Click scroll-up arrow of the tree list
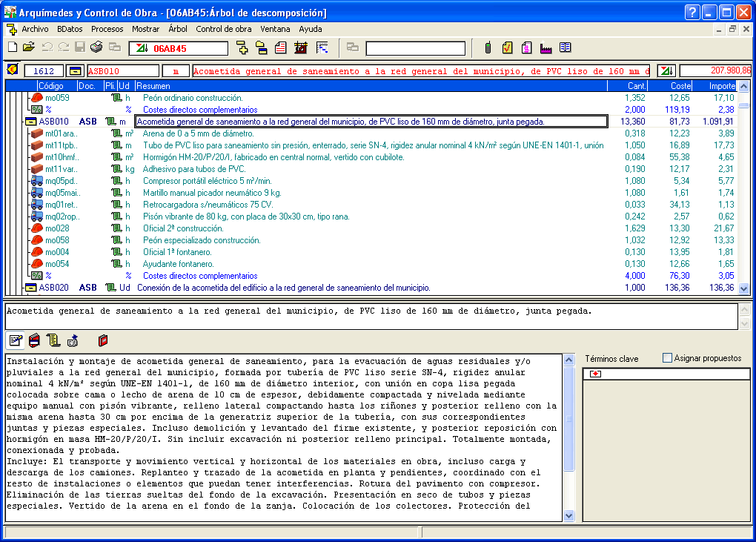 click(744, 86)
